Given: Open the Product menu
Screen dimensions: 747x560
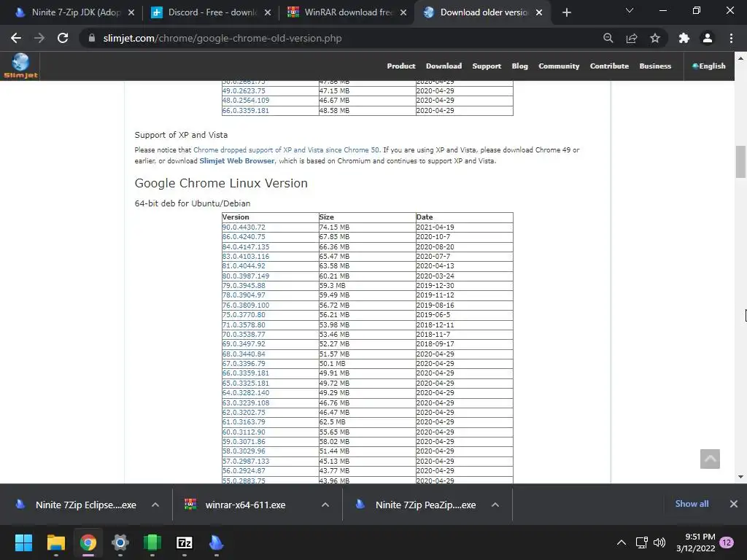Looking at the screenshot, I should (401, 66).
